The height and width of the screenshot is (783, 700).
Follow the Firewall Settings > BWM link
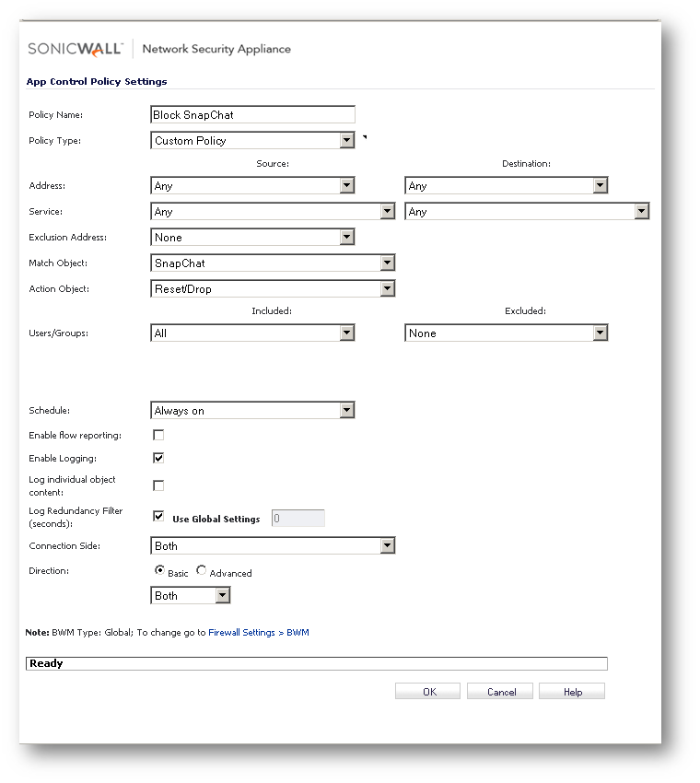tap(259, 632)
